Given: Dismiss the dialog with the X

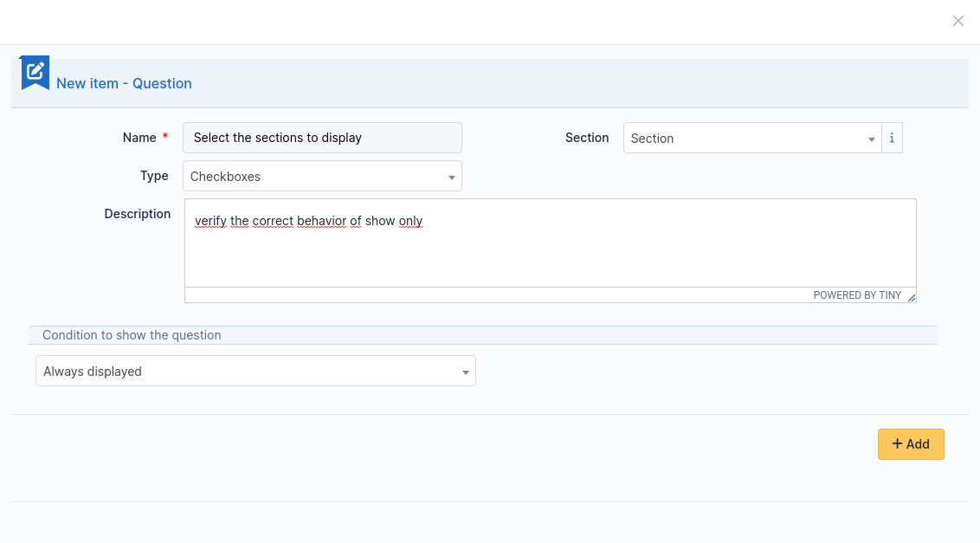Looking at the screenshot, I should [x=958, y=21].
